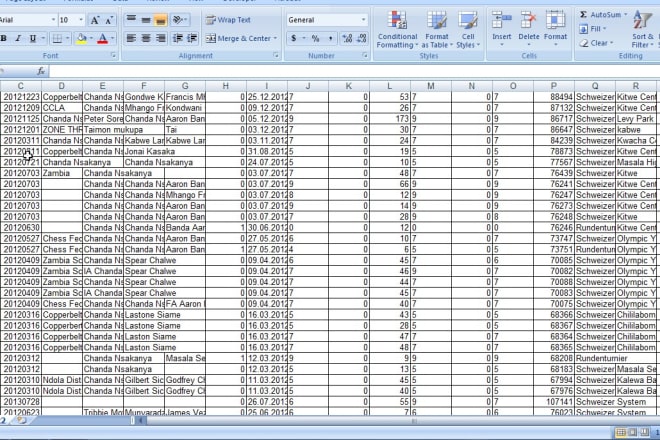Toggle Bottom Align button
Image resolution: width=660 pixels, height=440 pixels.
click(160, 20)
